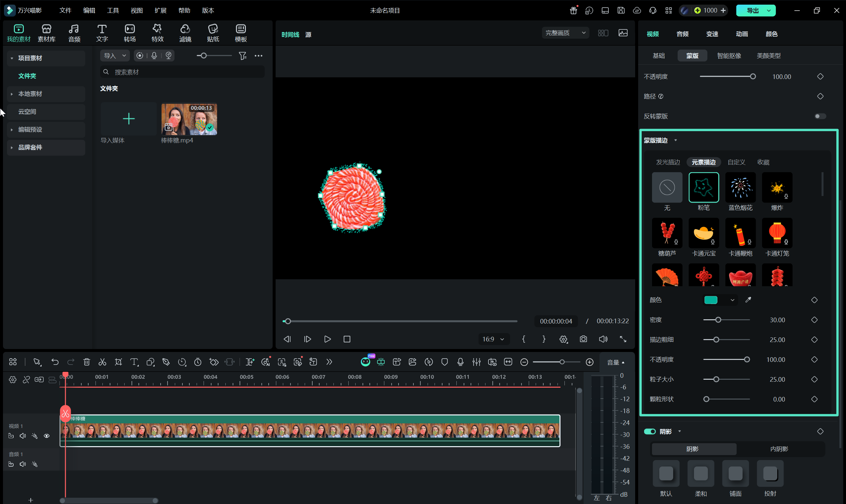
Task: Expand the 编辑预设 tree section
Action: pos(12,130)
